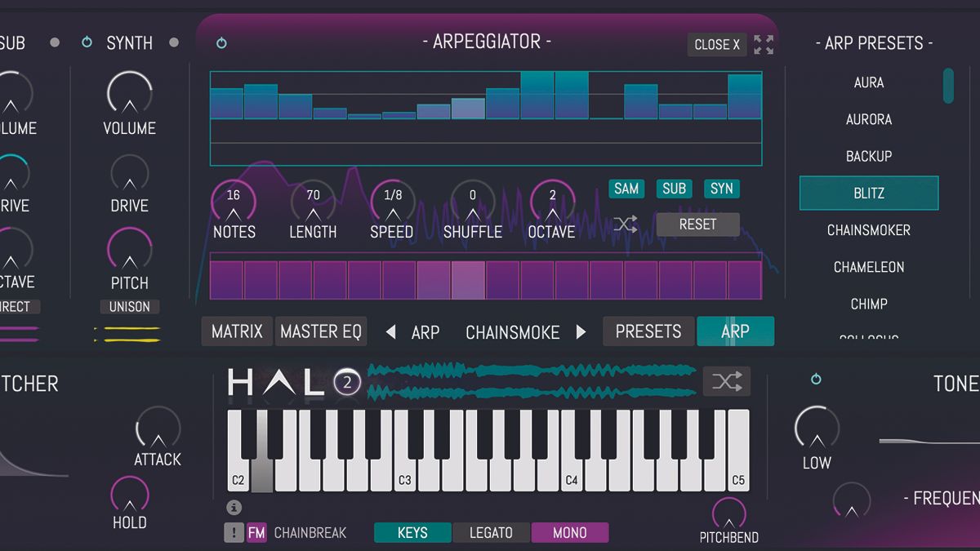Go to next preset arrow after CHAINSMOKE
This screenshot has width=980, height=551.
pyautogui.click(x=581, y=332)
